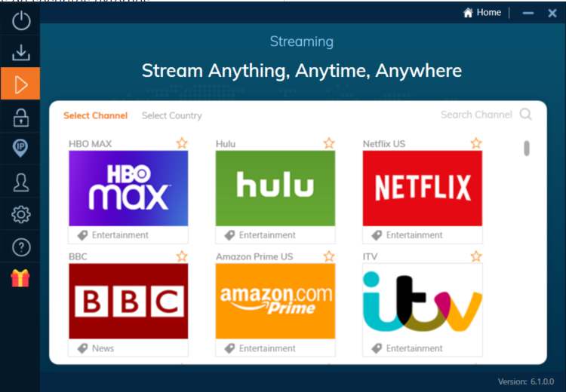Click the Entertainment tag under Netflix US

(x=408, y=235)
